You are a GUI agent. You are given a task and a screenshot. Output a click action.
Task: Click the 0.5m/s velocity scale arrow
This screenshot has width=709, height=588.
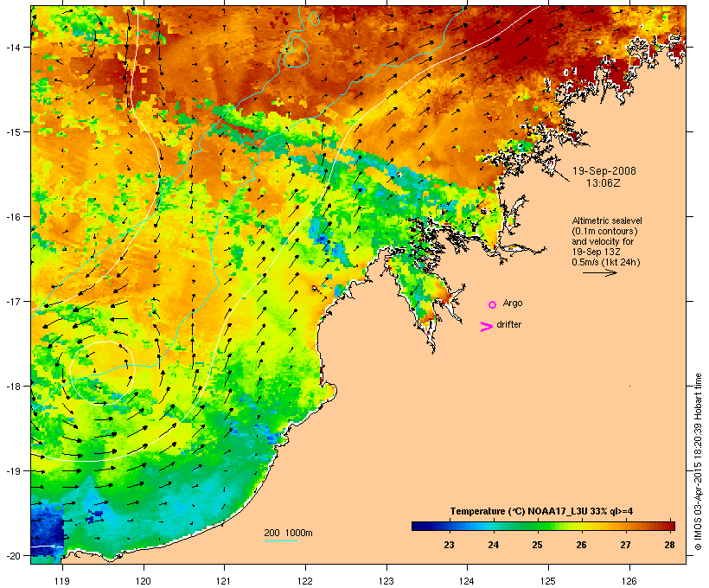[599, 272]
